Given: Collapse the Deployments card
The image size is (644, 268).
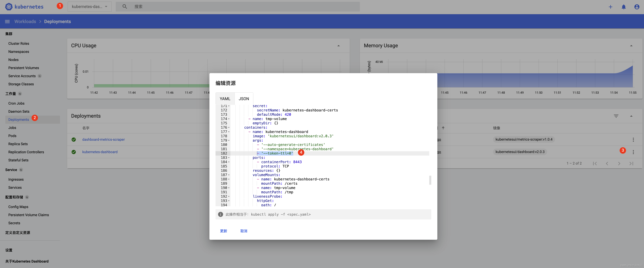Looking at the screenshot, I should pyautogui.click(x=631, y=116).
